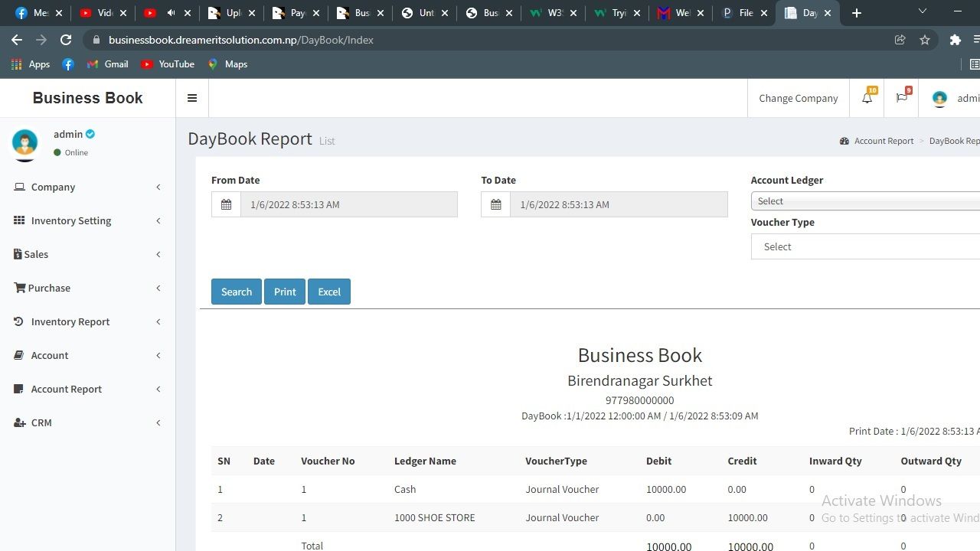Image resolution: width=980 pixels, height=551 pixels.
Task: Click the Search button
Action: coord(236,292)
